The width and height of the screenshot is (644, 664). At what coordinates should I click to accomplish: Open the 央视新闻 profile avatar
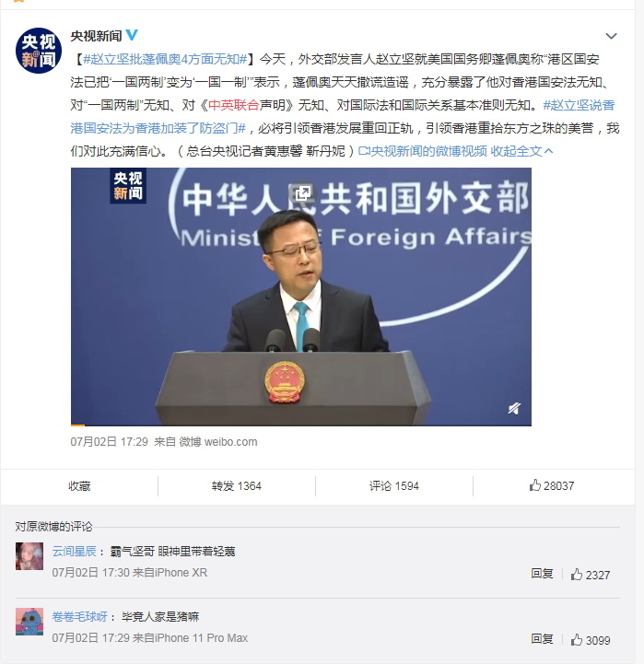coord(39,51)
